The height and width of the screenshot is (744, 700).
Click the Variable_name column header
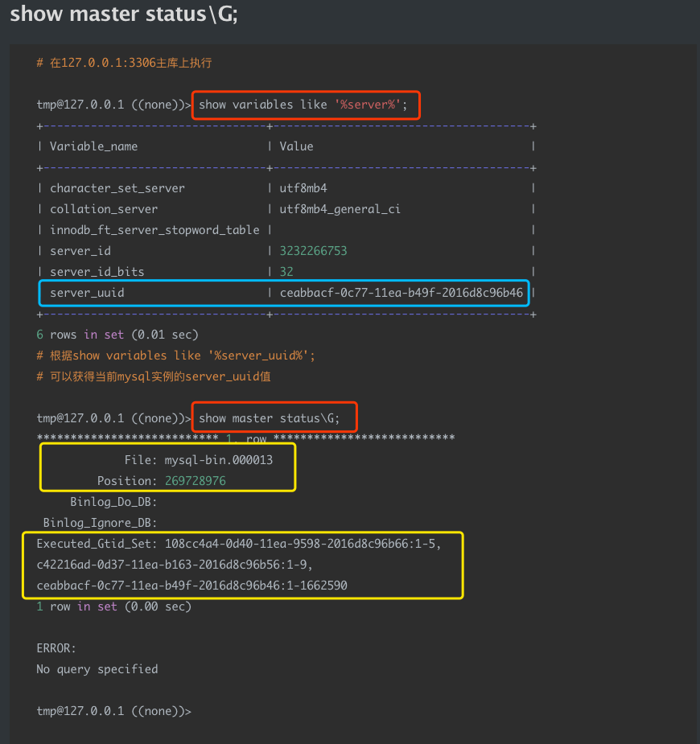point(93,146)
